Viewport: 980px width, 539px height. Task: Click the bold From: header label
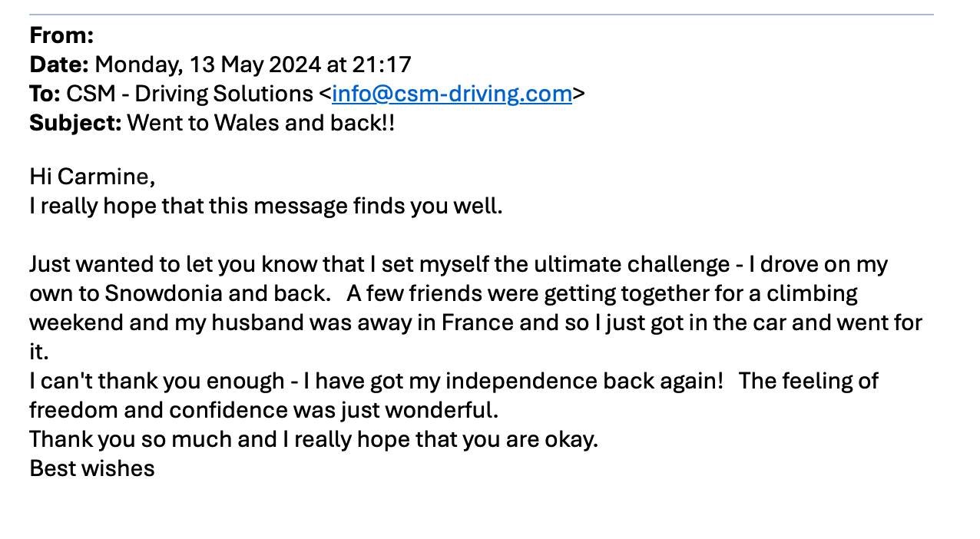point(61,35)
